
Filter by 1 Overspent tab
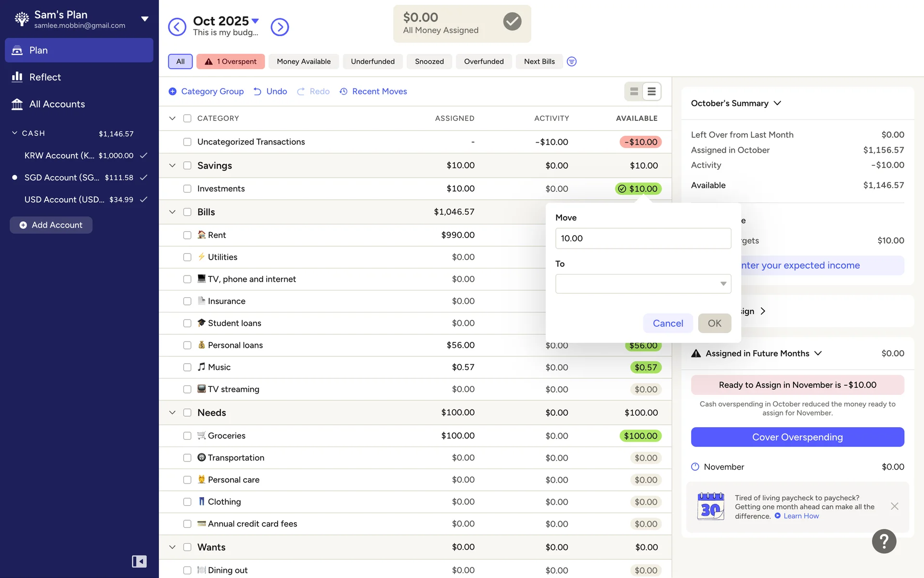point(231,62)
